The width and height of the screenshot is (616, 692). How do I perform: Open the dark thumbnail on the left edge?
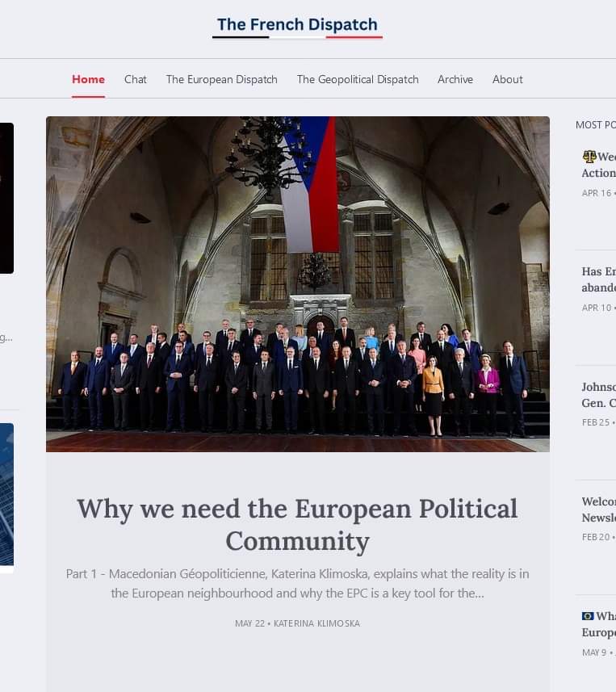pyautogui.click(x=6, y=198)
